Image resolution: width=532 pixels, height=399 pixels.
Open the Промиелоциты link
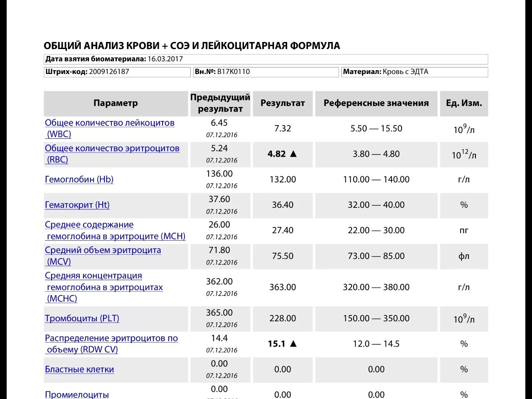pos(77,394)
